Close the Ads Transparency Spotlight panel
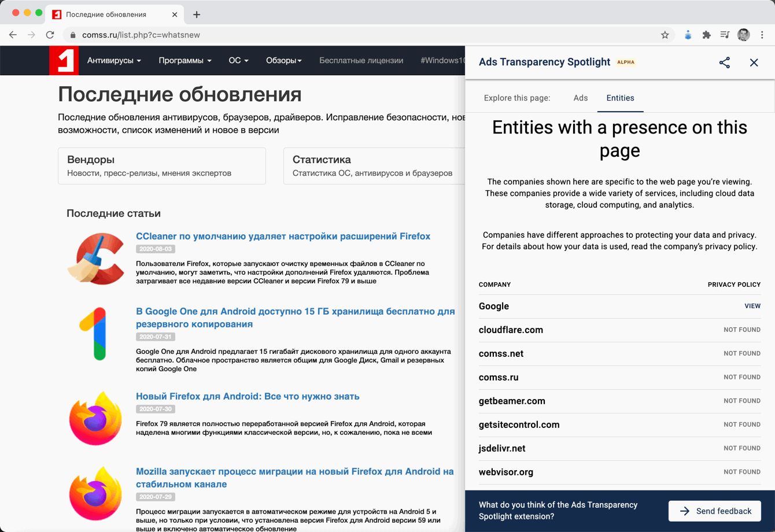Image resolution: width=775 pixels, height=532 pixels. click(x=754, y=62)
